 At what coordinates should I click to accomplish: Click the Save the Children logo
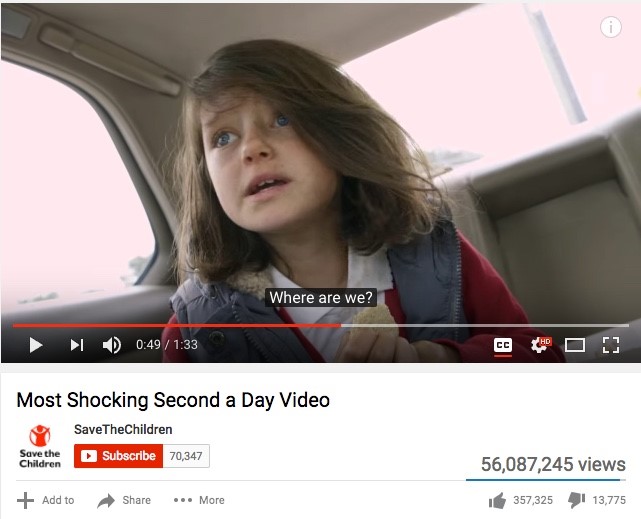tap(40, 446)
